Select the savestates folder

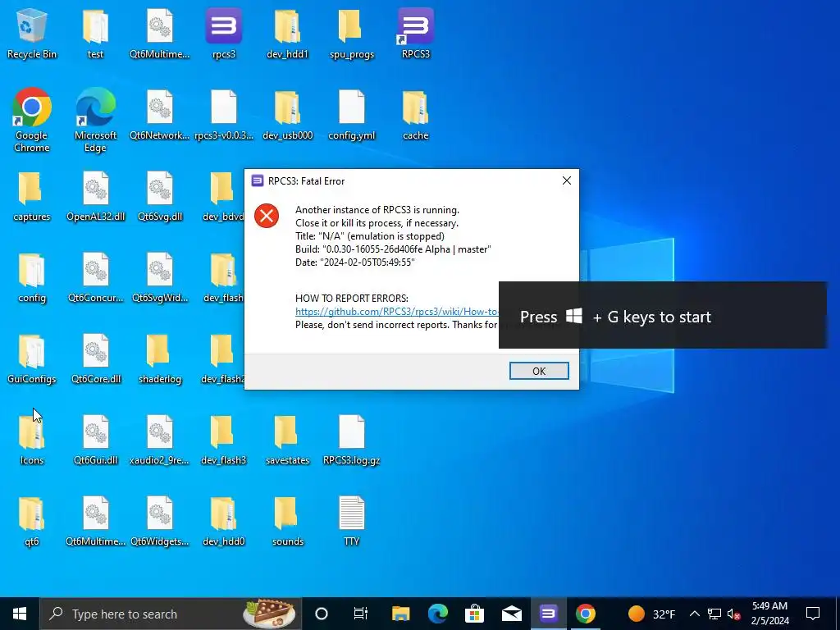pyautogui.click(x=288, y=441)
